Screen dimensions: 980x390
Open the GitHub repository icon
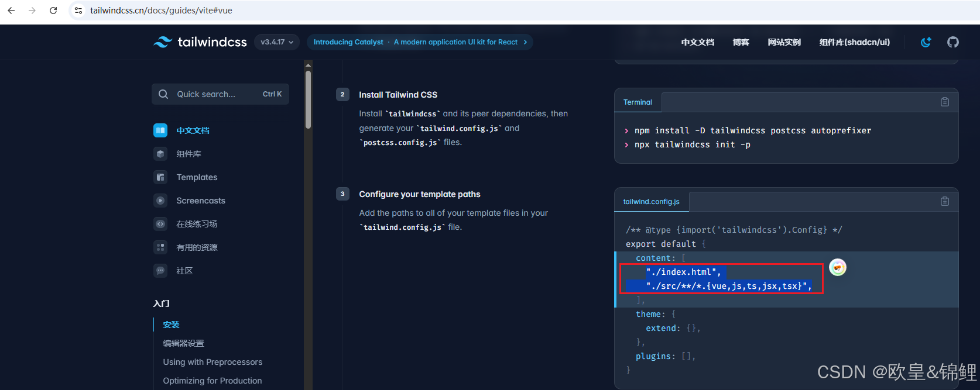(x=953, y=42)
